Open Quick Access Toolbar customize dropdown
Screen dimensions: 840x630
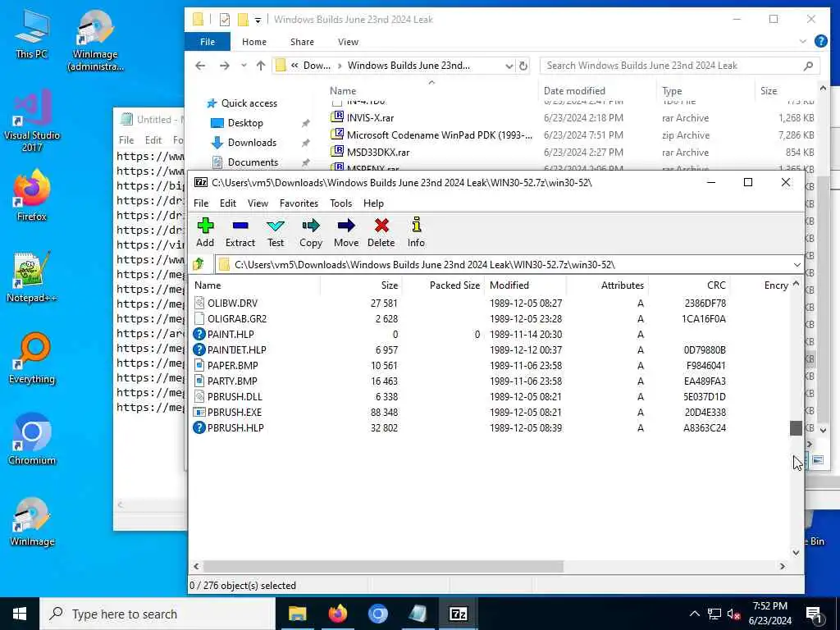pyautogui.click(x=258, y=20)
